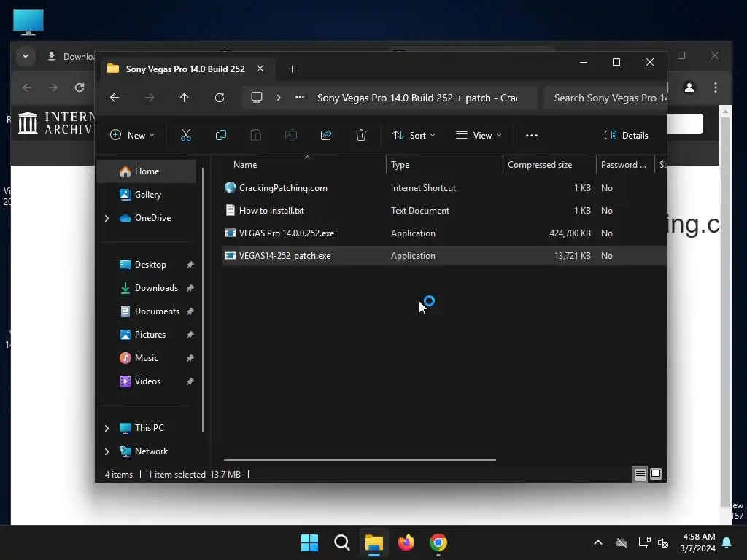Toggle the Details pane

[626, 135]
